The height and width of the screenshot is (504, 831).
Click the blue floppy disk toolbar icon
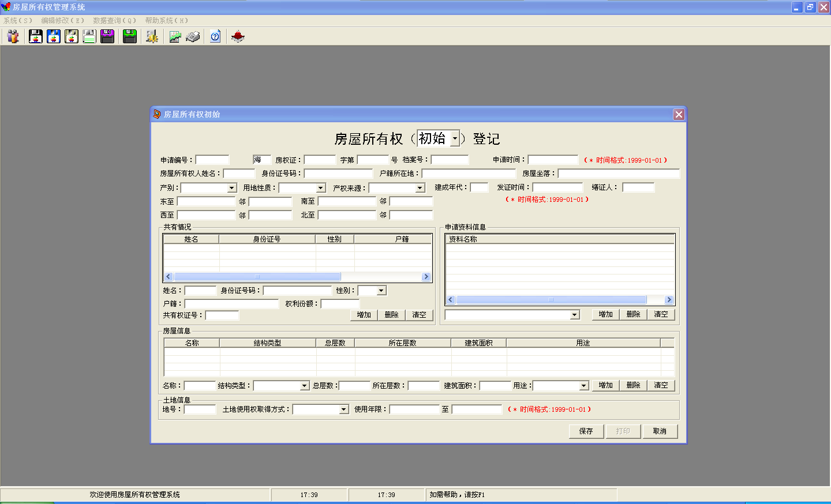point(54,36)
